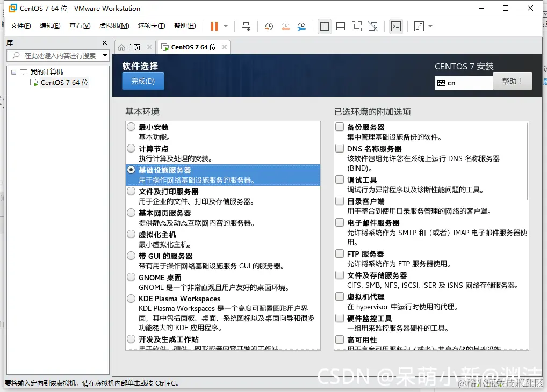Image resolution: width=547 pixels, height=392 pixels.
Task: Check the 调试工具 checkbox
Action: tap(340, 179)
